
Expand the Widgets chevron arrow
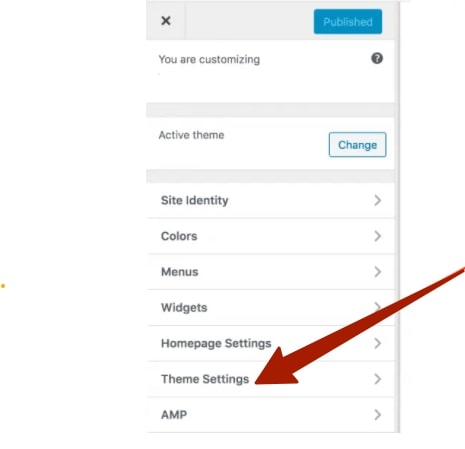click(377, 307)
